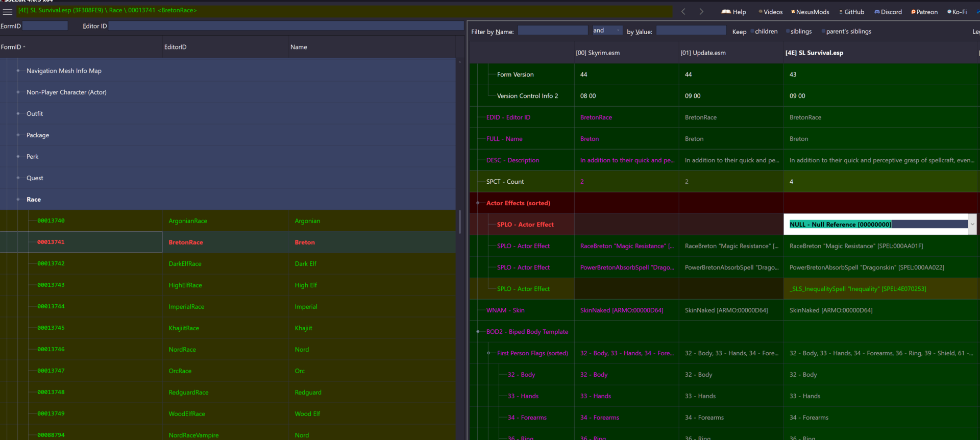The width and height of the screenshot is (980, 440).
Task: Expand the Navigation Mesh Info Map node
Action: 18,71
